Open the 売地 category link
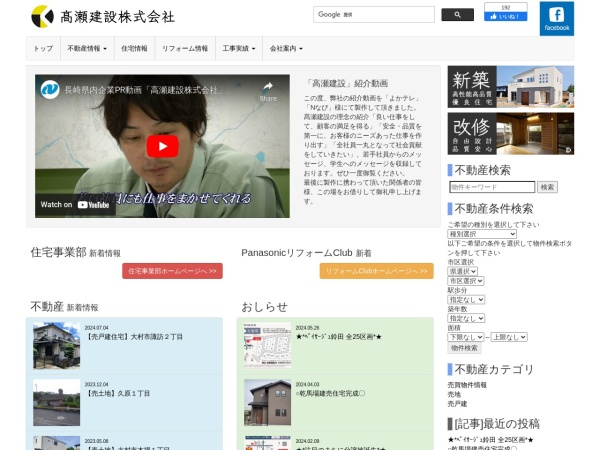 coord(454,394)
